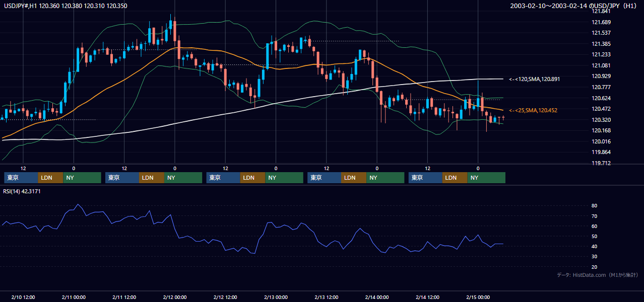
Task: Select the 25,SMA,120.452 moving average label
Action: pyautogui.click(x=533, y=110)
